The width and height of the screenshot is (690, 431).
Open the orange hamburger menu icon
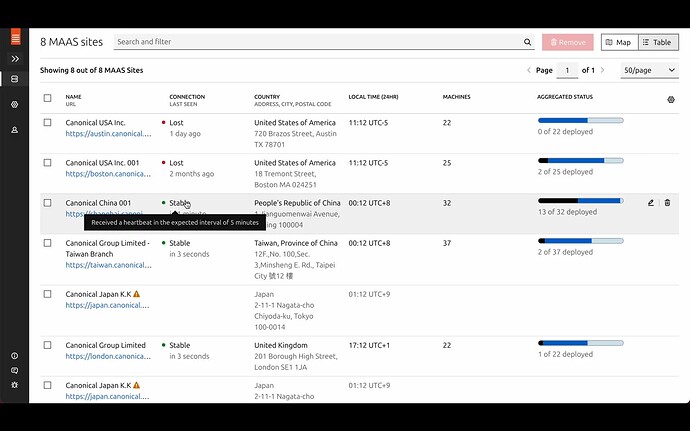click(x=15, y=37)
